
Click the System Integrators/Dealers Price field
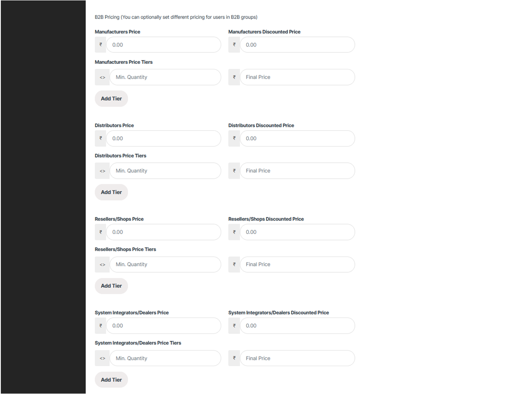tap(164, 326)
